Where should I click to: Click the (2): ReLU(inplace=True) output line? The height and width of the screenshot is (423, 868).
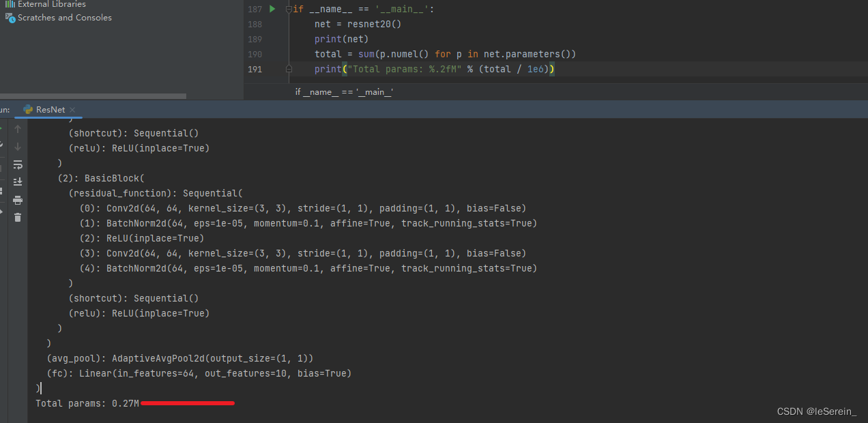142,238
